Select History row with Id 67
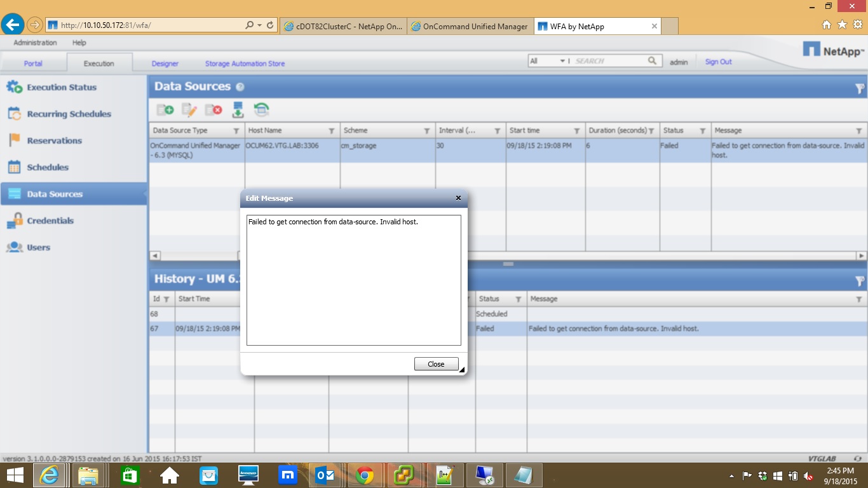The image size is (868, 488). pyautogui.click(x=508, y=329)
